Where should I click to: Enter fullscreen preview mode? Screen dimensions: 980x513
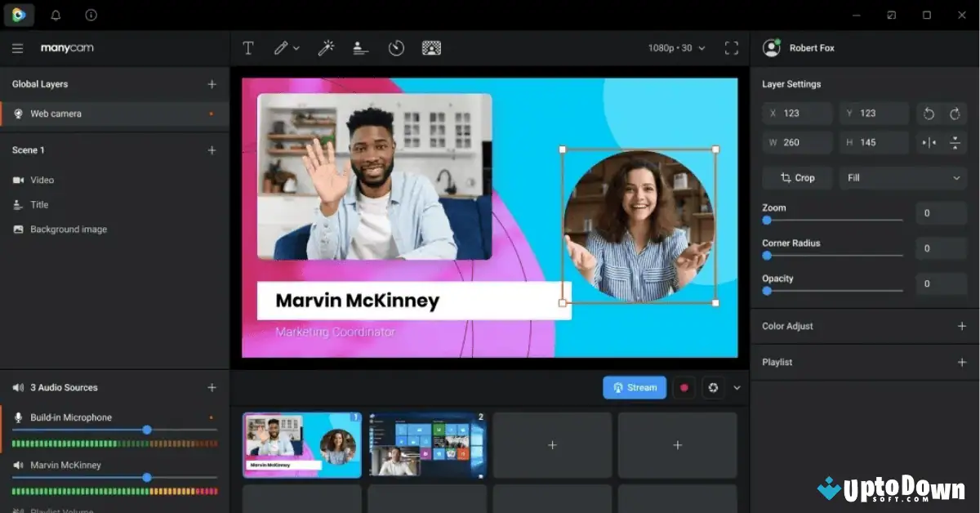[x=732, y=47]
